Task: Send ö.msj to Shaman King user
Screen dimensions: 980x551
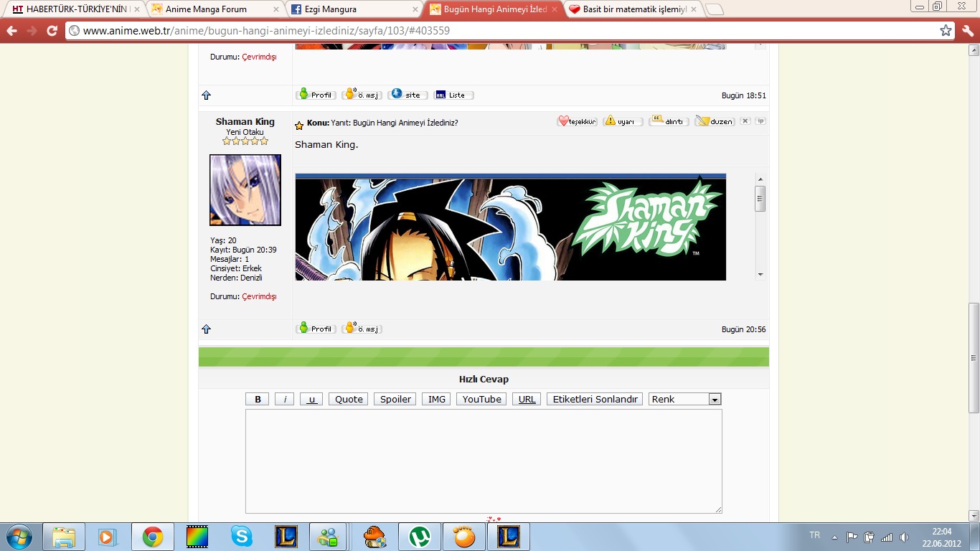Action: click(x=362, y=328)
